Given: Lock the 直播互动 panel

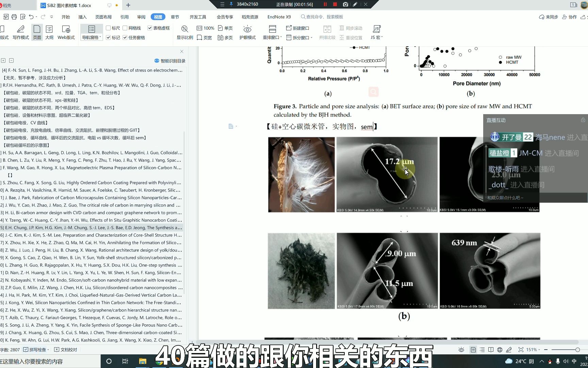Looking at the screenshot, I should 583,120.
